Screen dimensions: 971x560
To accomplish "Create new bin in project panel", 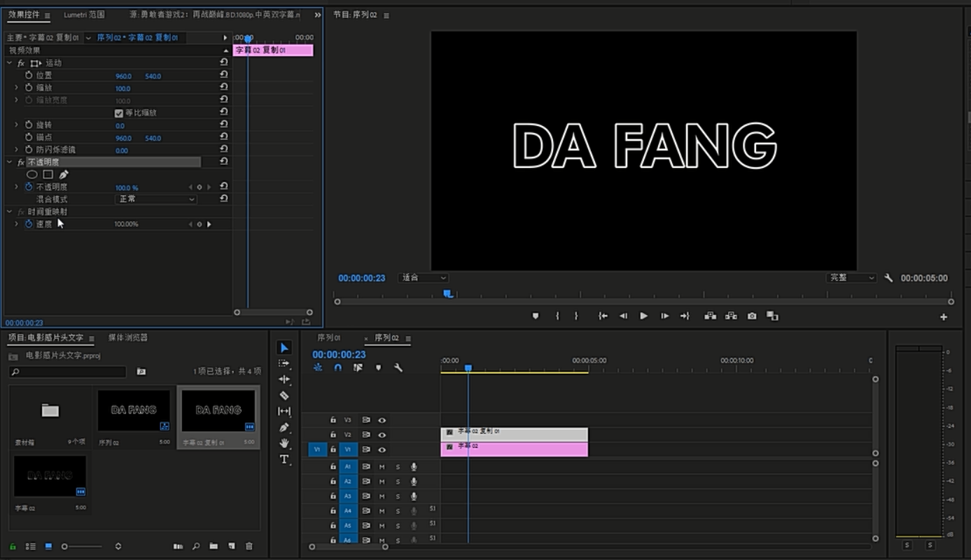I will click(x=213, y=546).
